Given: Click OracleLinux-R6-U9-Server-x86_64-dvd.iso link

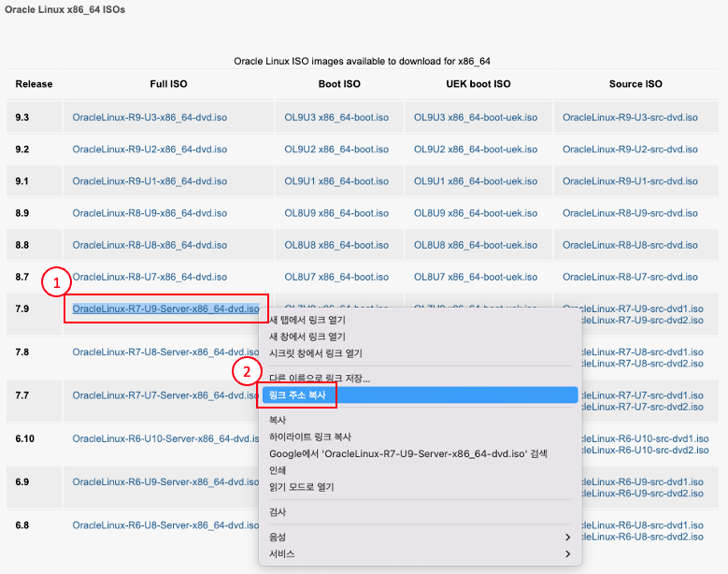Looking at the screenshot, I should click(165, 482).
